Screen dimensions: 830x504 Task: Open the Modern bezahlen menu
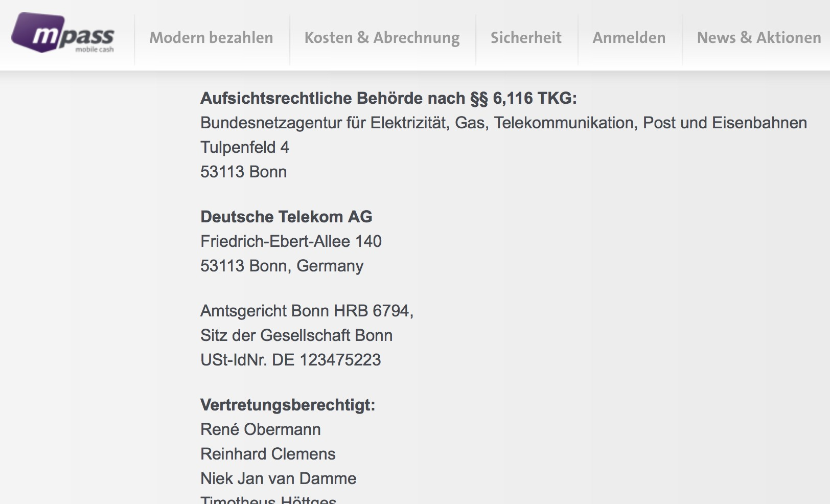[211, 38]
